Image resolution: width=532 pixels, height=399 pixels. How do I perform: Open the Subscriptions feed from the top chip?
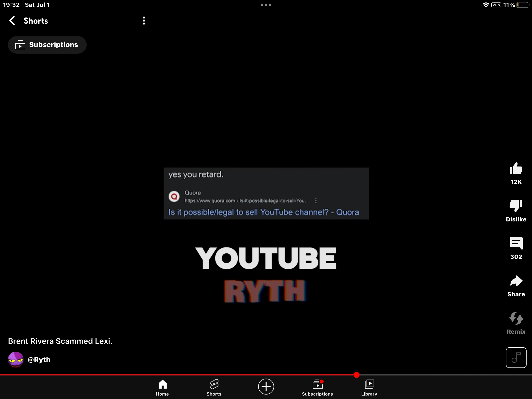point(47,45)
